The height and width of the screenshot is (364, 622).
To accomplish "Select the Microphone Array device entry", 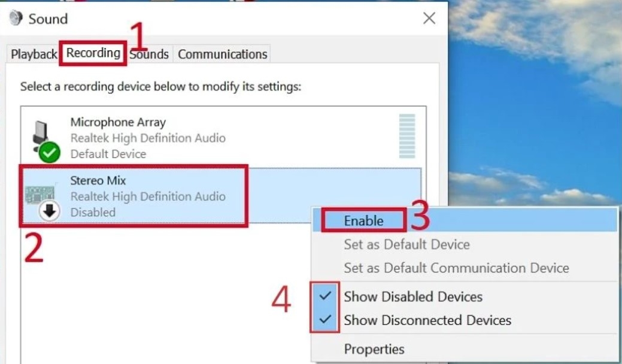I will (x=221, y=137).
